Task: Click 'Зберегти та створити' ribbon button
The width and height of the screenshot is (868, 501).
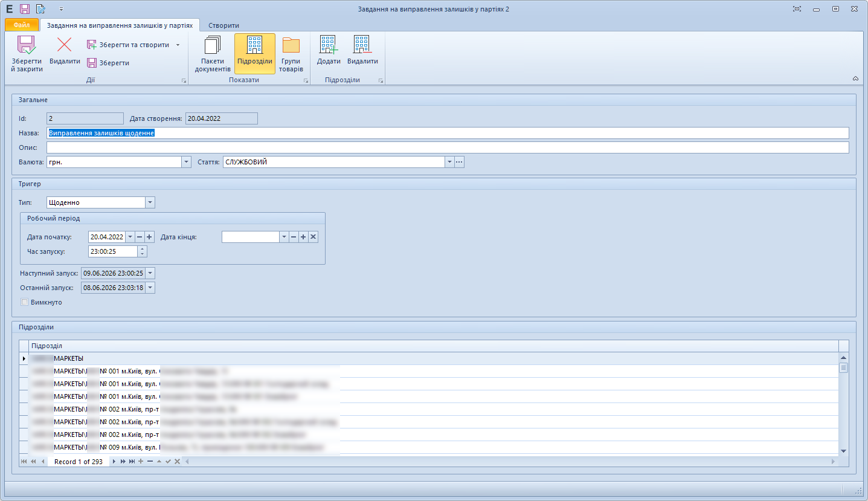Action: (x=128, y=45)
